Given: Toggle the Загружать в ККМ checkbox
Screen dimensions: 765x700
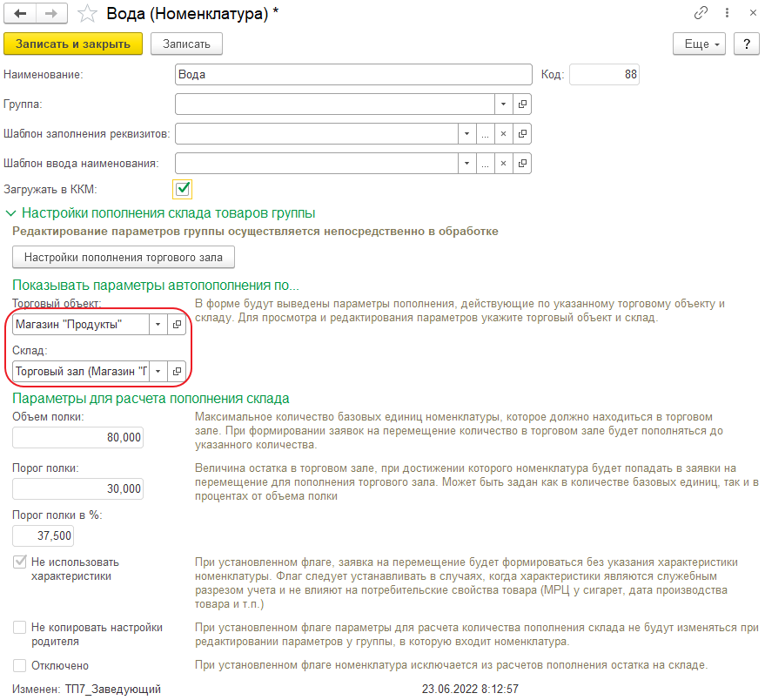Looking at the screenshot, I should pos(183,188).
